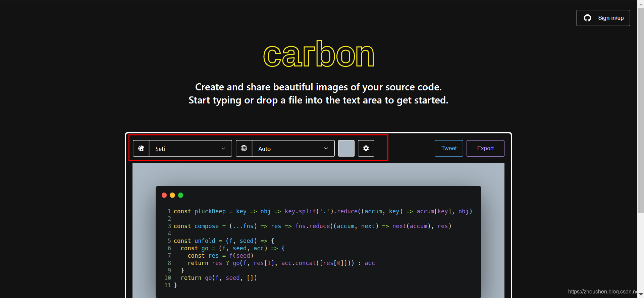Image resolution: width=644 pixels, height=298 pixels.
Task: Click the carbon logo title
Action: [318, 54]
